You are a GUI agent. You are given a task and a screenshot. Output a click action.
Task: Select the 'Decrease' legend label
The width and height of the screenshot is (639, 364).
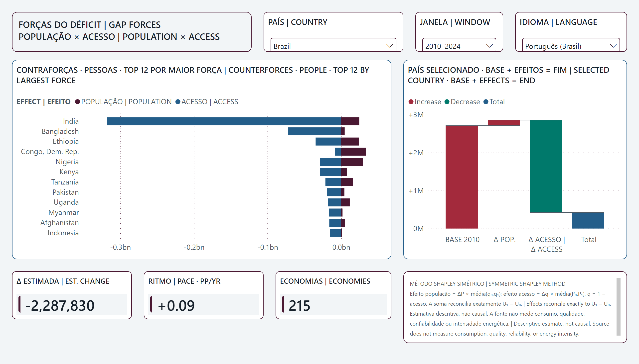(x=465, y=102)
